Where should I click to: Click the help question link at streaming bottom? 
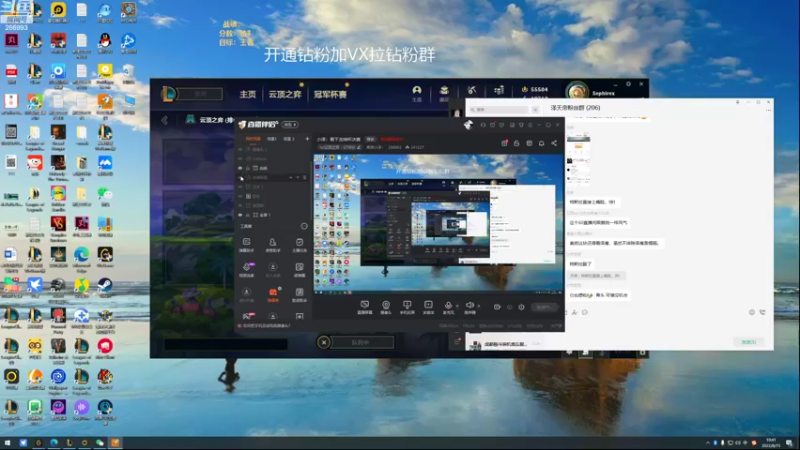pyautogui.click(x=266, y=326)
